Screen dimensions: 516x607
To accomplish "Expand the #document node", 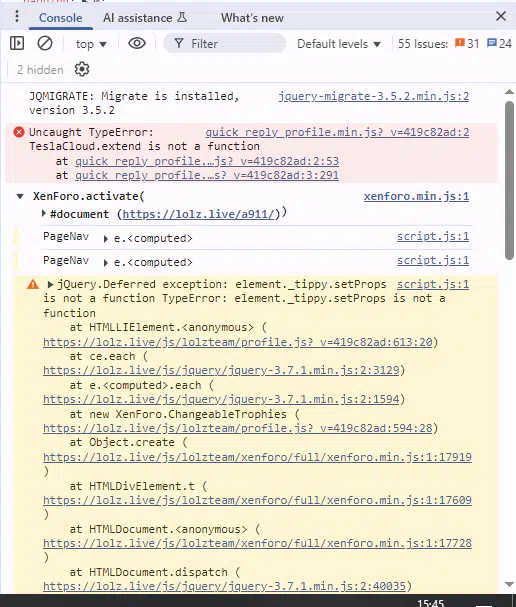I will click(44, 213).
